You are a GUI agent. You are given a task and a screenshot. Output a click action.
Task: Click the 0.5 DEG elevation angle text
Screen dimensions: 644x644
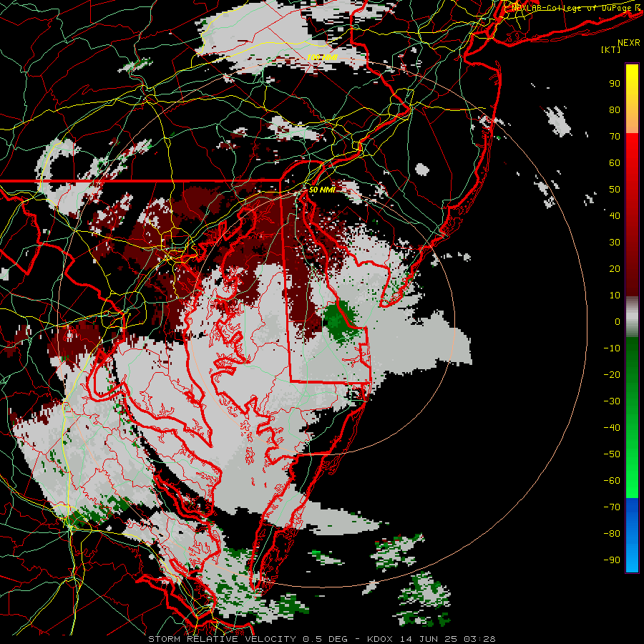click(325, 639)
